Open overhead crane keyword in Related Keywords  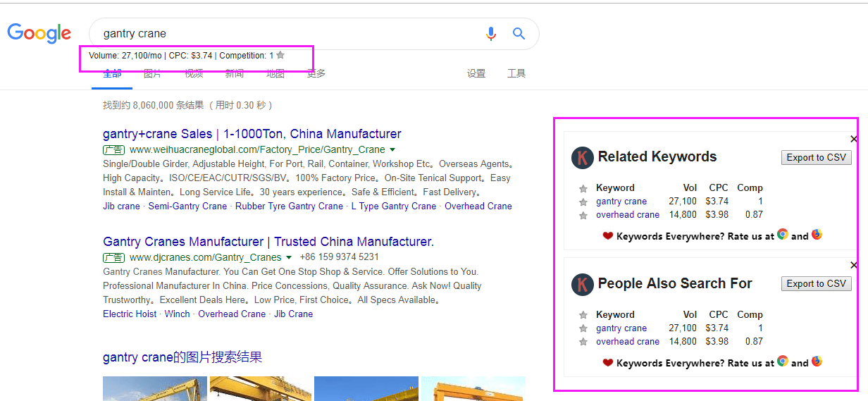[628, 215]
